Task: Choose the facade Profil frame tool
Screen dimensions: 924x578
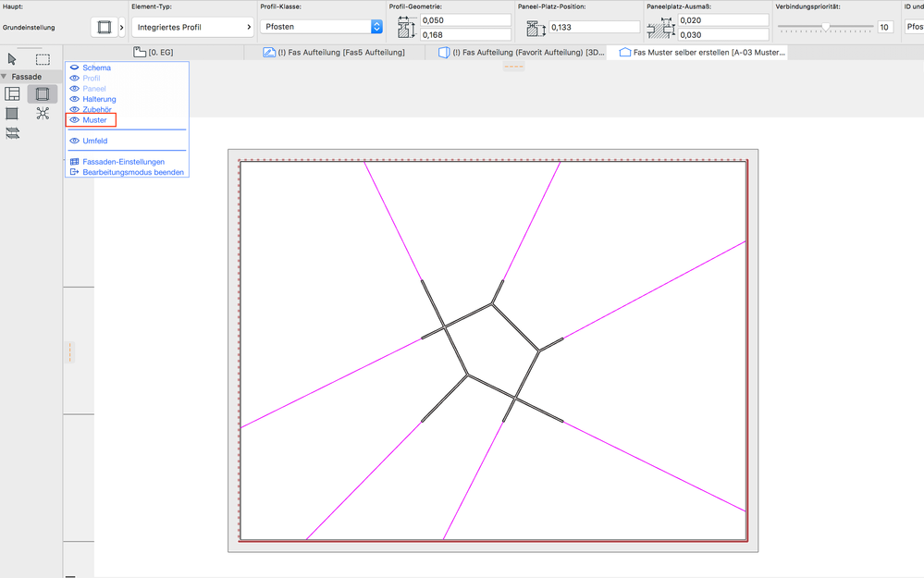Action: point(43,94)
